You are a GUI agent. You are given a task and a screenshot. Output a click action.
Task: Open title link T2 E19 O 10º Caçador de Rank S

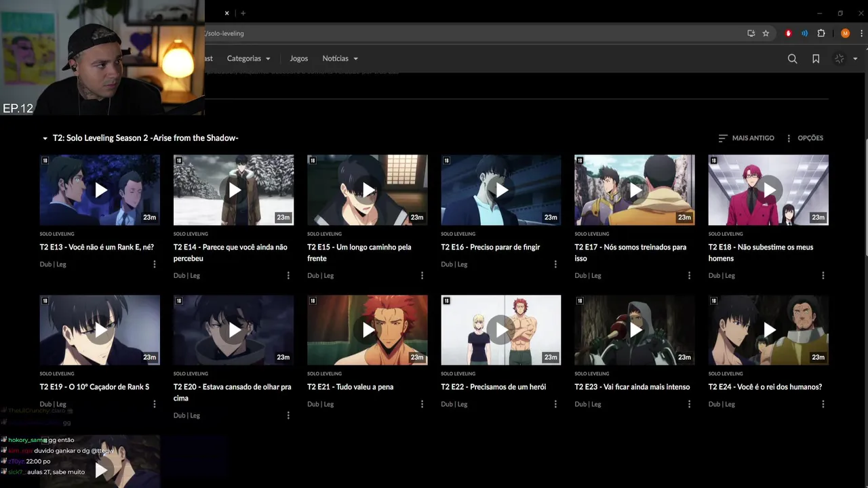tap(95, 387)
